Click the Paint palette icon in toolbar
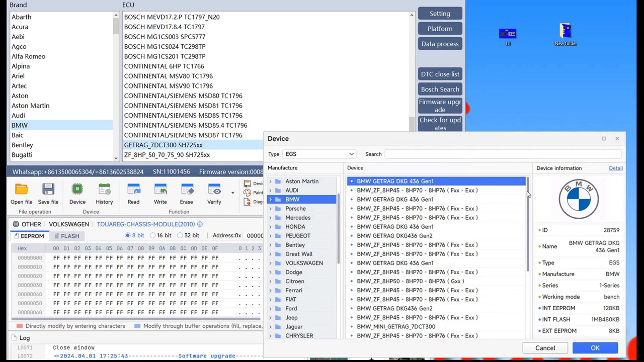 247,193
